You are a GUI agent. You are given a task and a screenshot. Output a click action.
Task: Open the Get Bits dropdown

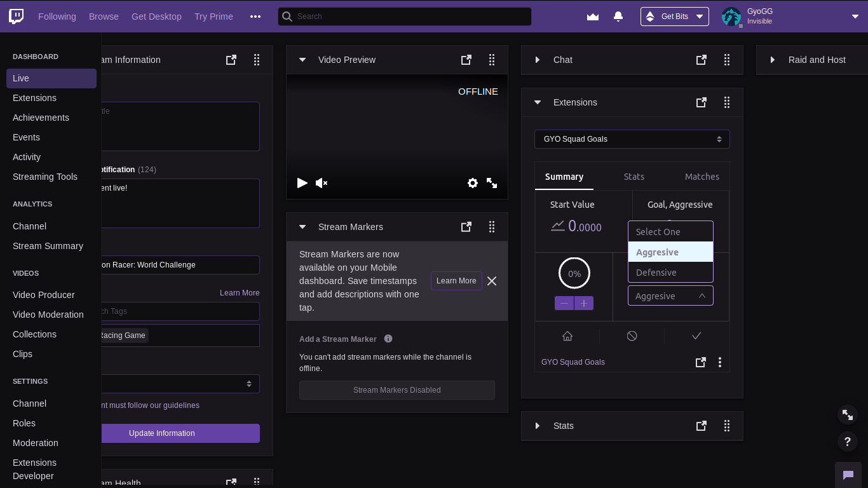[x=675, y=17]
